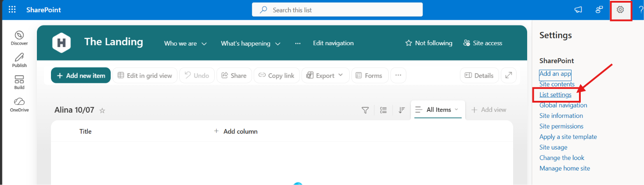Toggle Not following star
This screenshot has height=185, width=644.
click(429, 43)
